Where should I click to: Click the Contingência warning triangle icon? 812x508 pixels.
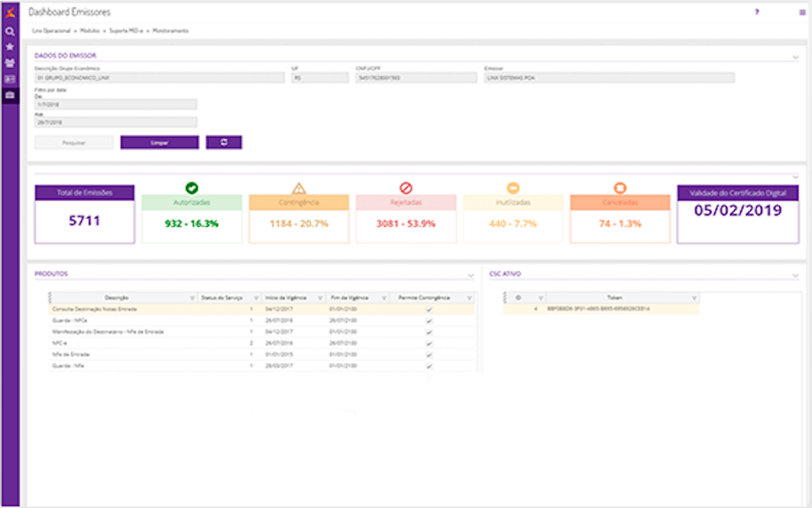(299, 188)
